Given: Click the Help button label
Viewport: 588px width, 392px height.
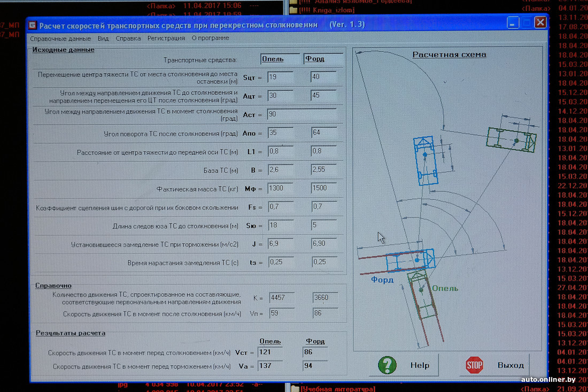Looking at the screenshot, I should [x=420, y=365].
